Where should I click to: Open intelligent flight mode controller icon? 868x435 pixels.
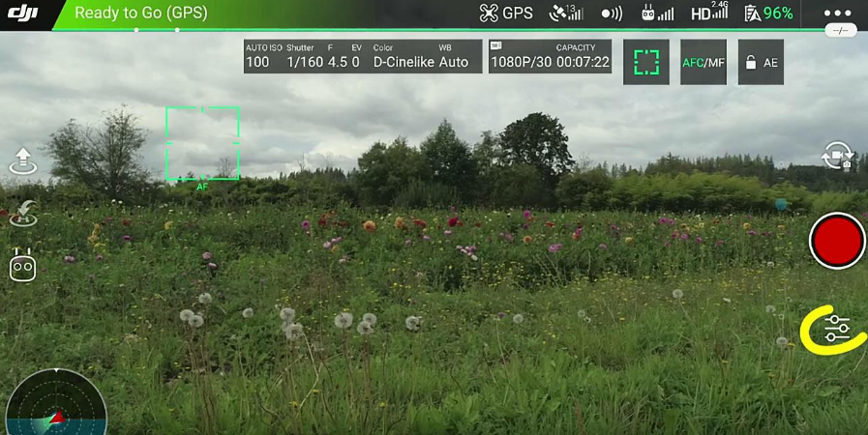(x=22, y=264)
